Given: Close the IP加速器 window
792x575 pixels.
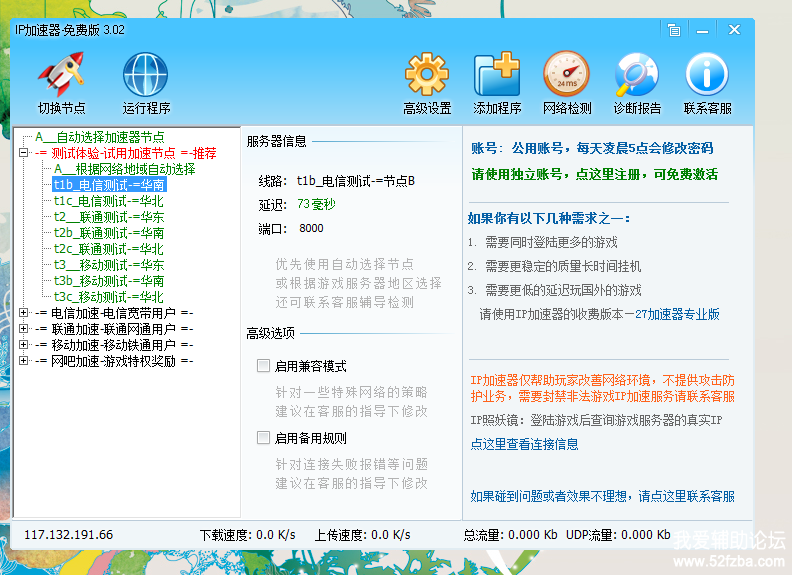Looking at the screenshot, I should click(x=734, y=30).
